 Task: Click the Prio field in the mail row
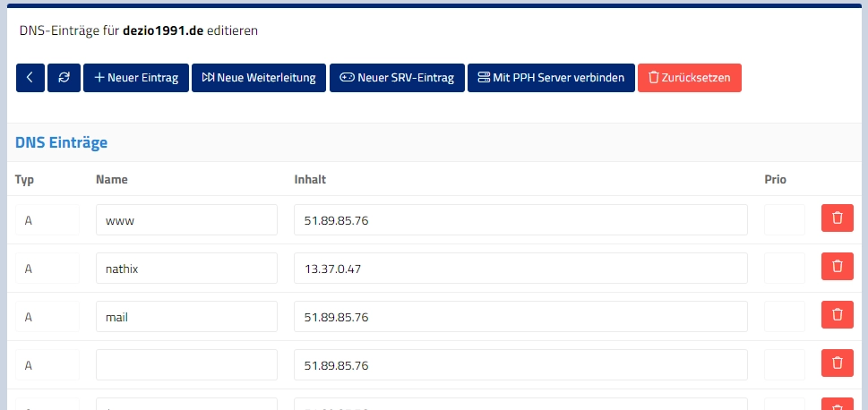pos(785,317)
